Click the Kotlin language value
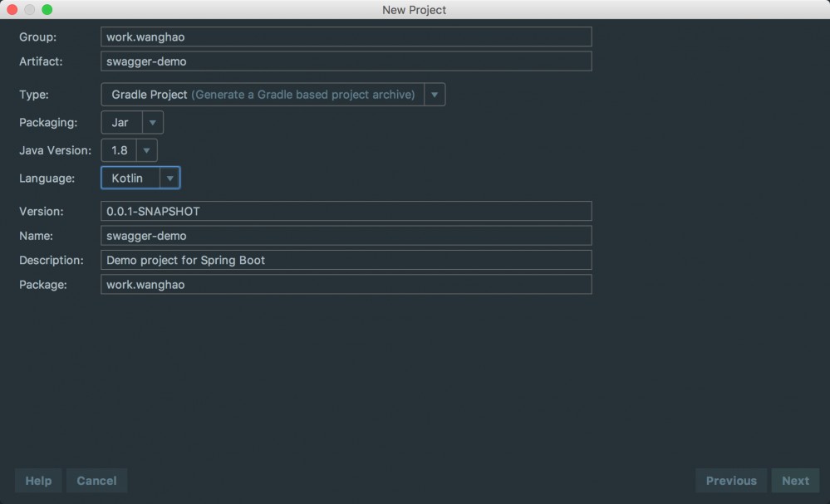The width and height of the screenshot is (830, 504). click(129, 178)
